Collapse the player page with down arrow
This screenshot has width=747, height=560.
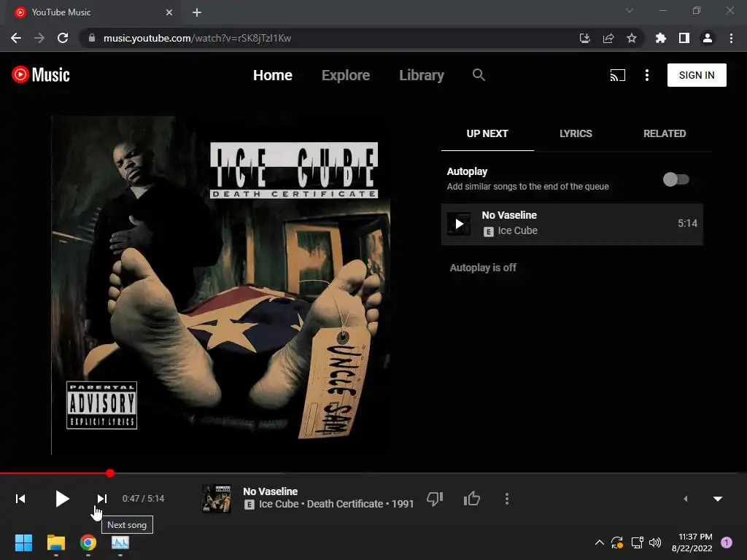pos(718,499)
